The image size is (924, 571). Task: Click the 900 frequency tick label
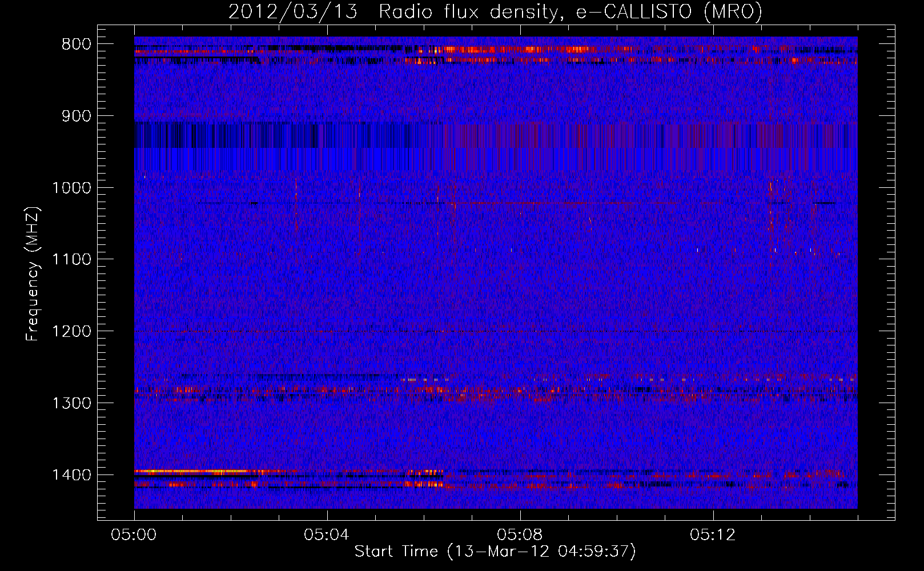pos(77,116)
